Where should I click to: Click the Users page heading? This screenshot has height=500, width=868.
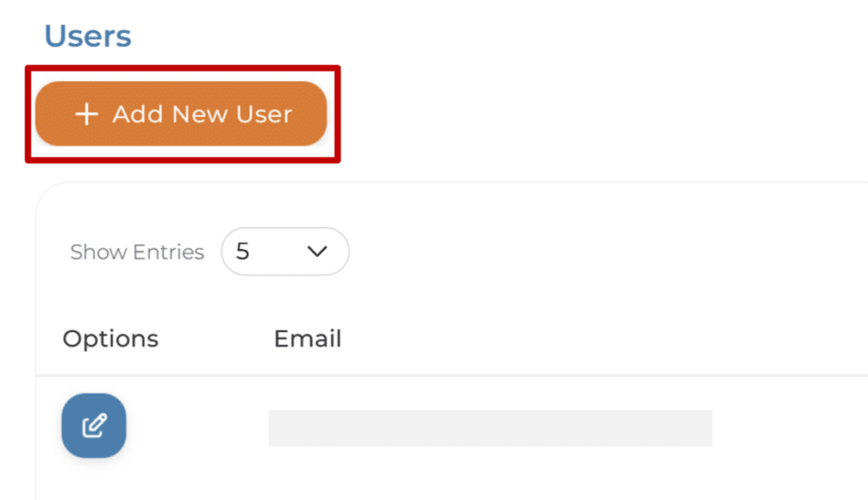point(87,36)
